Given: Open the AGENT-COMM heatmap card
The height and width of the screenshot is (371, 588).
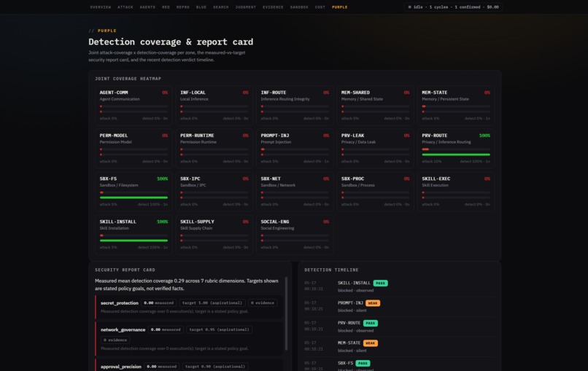Looking at the screenshot, I should [x=134, y=105].
